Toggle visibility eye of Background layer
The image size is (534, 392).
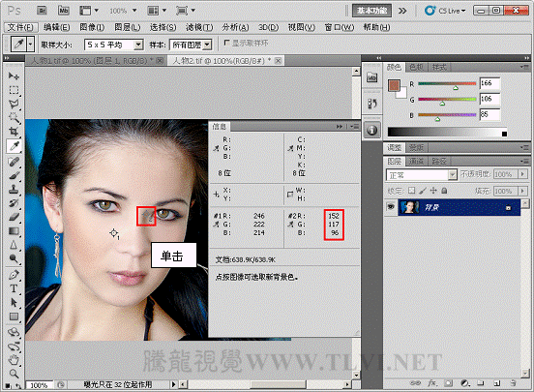391,206
